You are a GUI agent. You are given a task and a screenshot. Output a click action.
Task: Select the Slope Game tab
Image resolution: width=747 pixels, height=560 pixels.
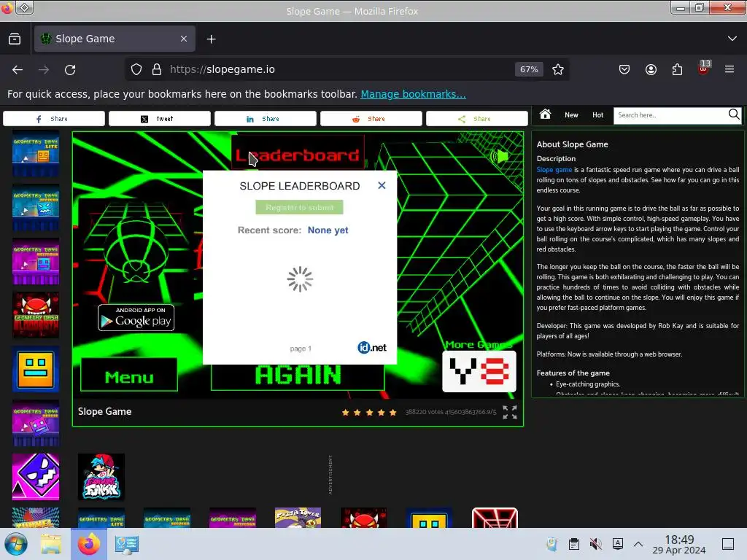[115, 39]
